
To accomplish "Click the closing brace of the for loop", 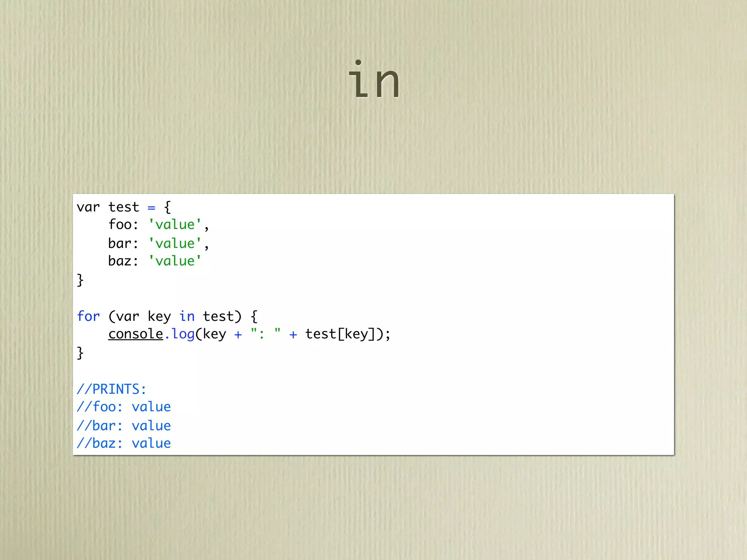I will click(80, 353).
